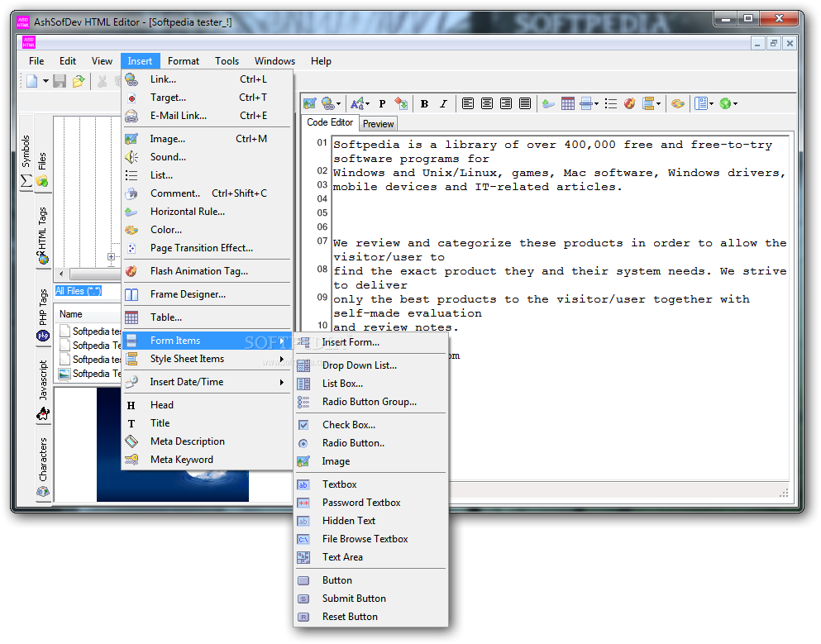Click the red diamond with green arrow toolbar icon
The width and height of the screenshot is (821, 644).
point(401,103)
